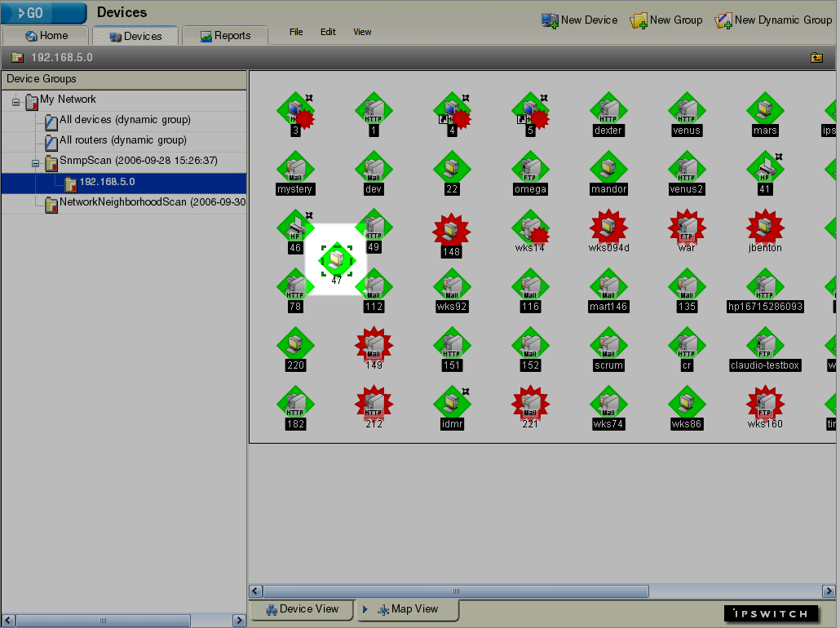Screen dimensions: 840x628
Task: Select the wks86 device icon
Action: point(687,408)
